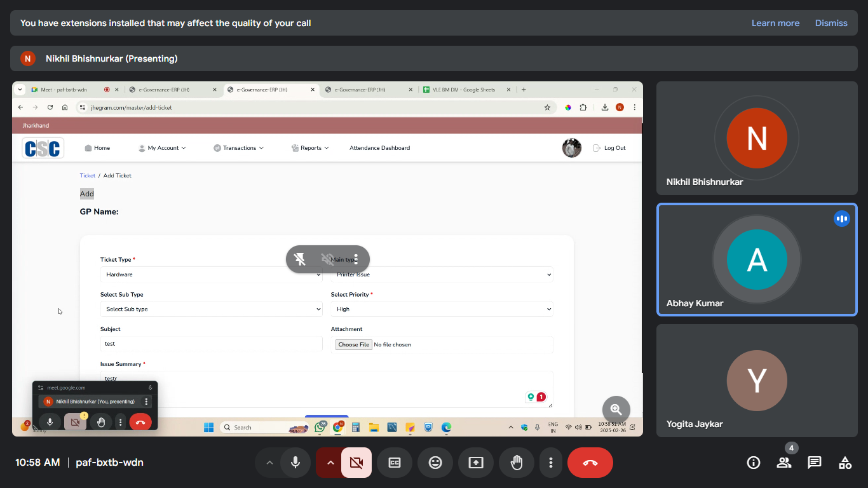868x488 pixels.
Task: Expand Transactions menu
Action: tap(238, 148)
